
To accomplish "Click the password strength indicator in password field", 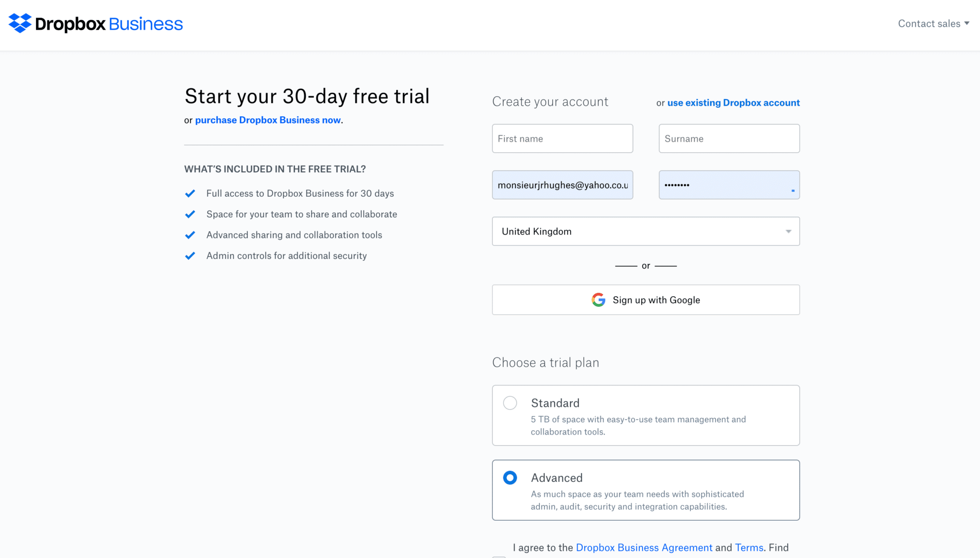I will [793, 190].
